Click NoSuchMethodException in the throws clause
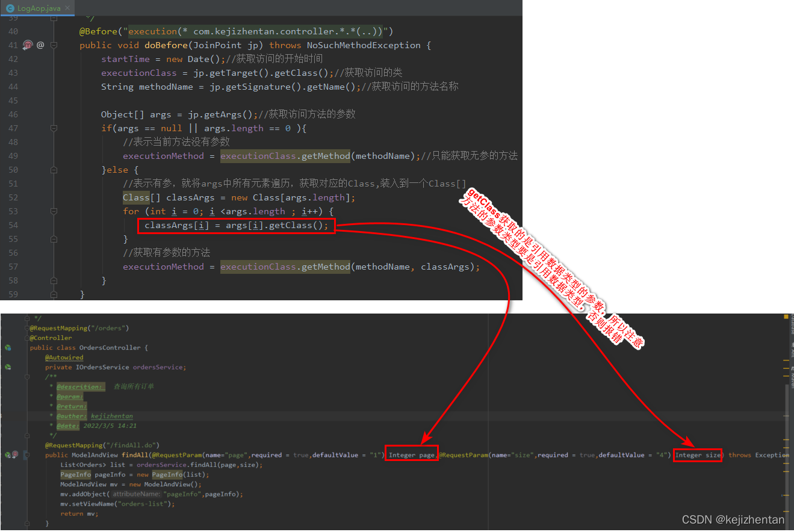This screenshot has width=794, height=532. click(x=364, y=45)
